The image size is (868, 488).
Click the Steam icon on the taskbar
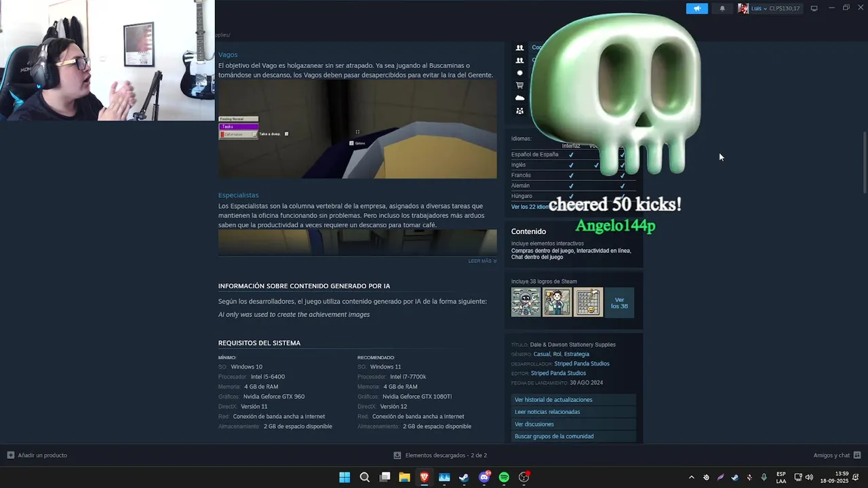point(464,477)
